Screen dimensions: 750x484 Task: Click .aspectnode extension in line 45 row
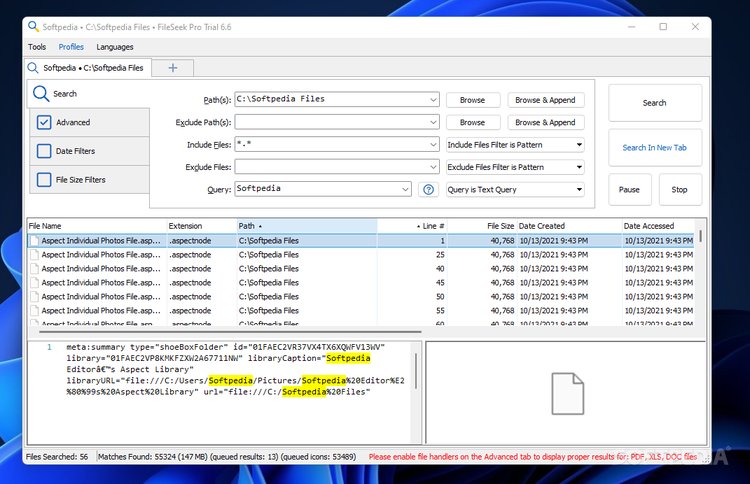coord(190,283)
